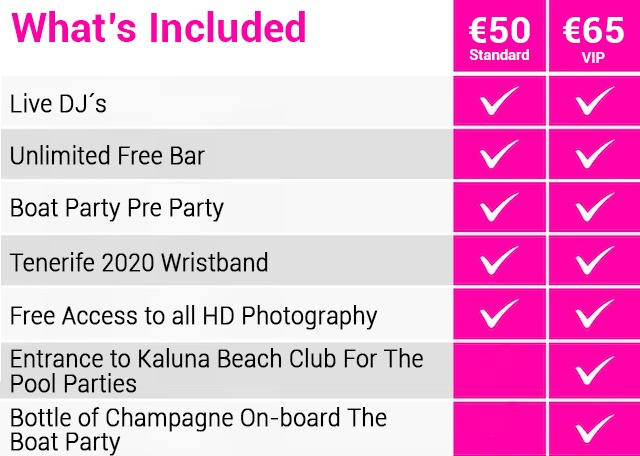Click VIP checkmark for Kaluna Beach Club entrance
This screenshot has width=640, height=456.
pyautogui.click(x=595, y=370)
